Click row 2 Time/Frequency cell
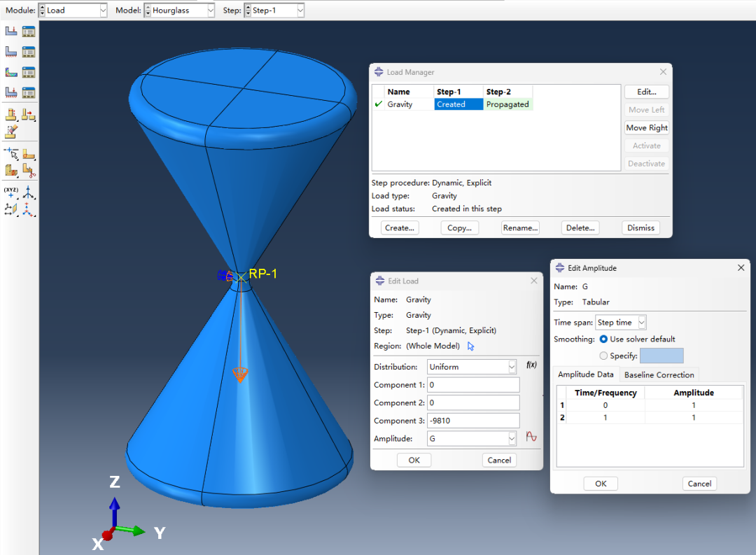756x555 pixels. coord(605,418)
